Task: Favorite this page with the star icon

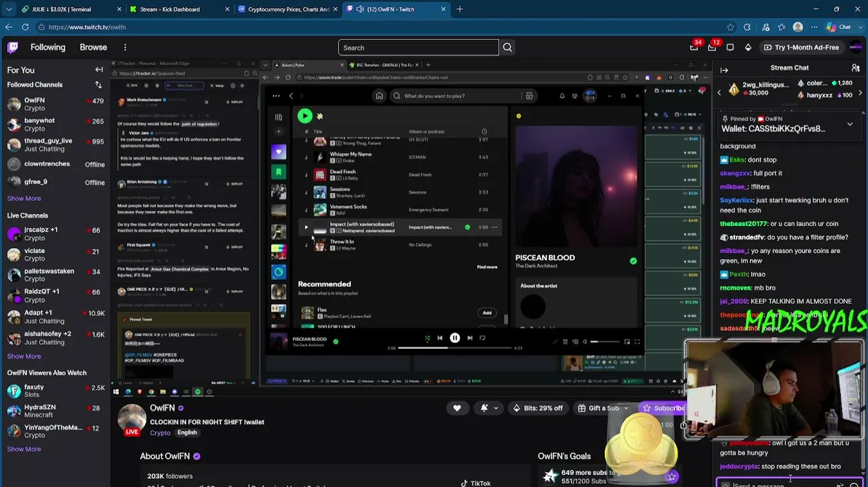Action: 731,27
